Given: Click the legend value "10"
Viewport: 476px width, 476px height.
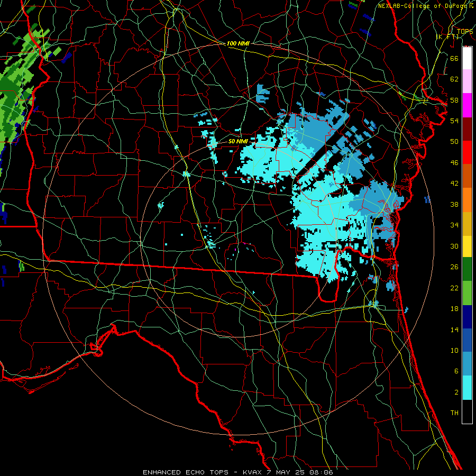Looking at the screenshot, I should 454,351.
